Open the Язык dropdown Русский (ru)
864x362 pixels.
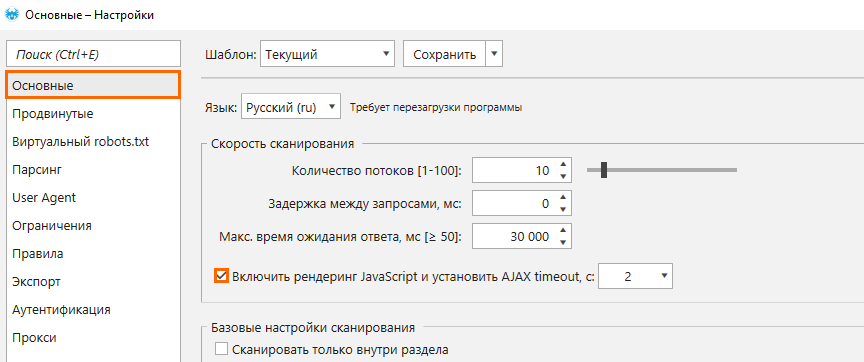(291, 107)
